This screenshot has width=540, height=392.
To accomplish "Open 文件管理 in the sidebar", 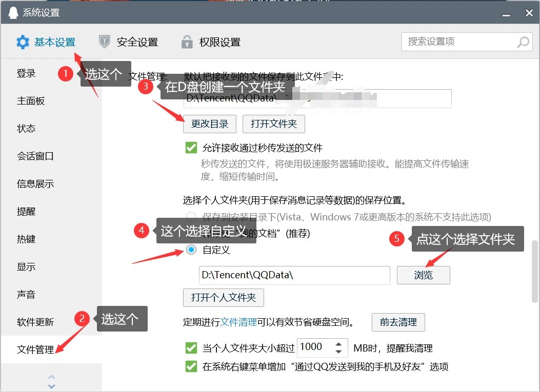I will click(x=35, y=349).
